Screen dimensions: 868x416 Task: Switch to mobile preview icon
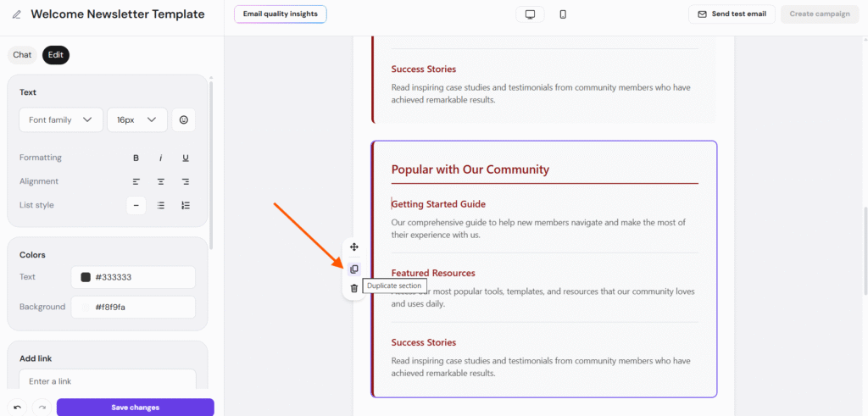point(563,14)
